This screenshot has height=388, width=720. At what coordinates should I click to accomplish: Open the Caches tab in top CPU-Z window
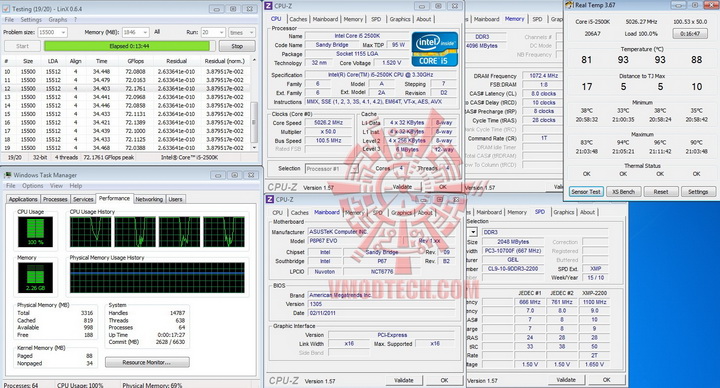point(298,19)
